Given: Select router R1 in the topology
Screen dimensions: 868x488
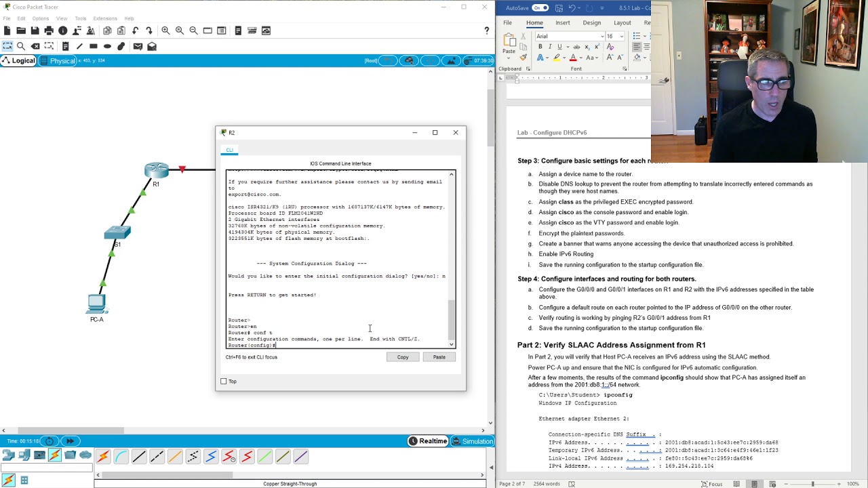Looking at the screenshot, I should tap(156, 171).
